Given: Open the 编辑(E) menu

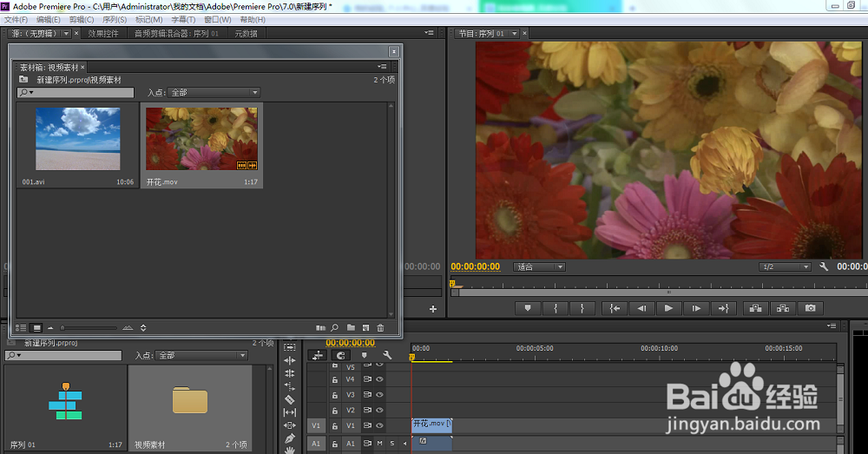Looking at the screenshot, I should coord(49,19).
